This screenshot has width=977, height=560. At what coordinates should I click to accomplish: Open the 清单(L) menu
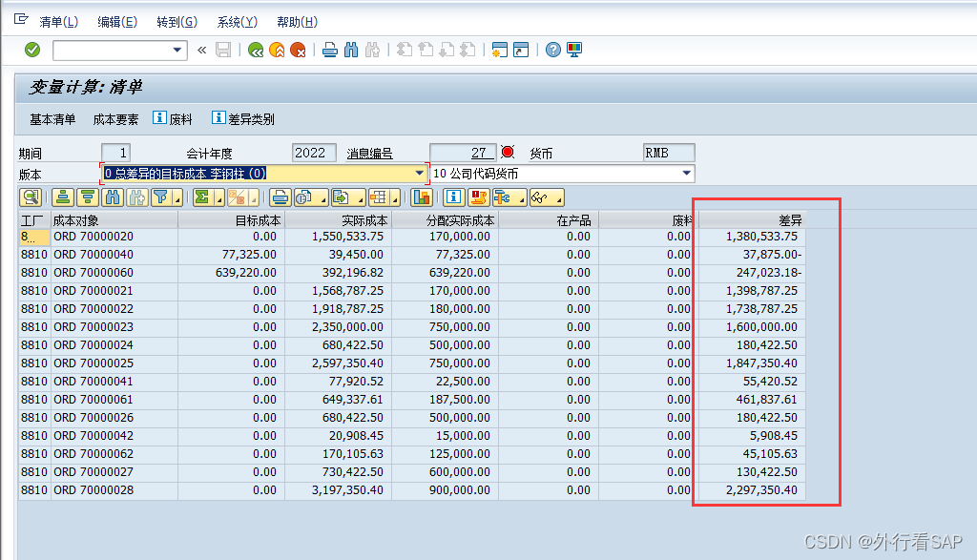click(x=58, y=22)
